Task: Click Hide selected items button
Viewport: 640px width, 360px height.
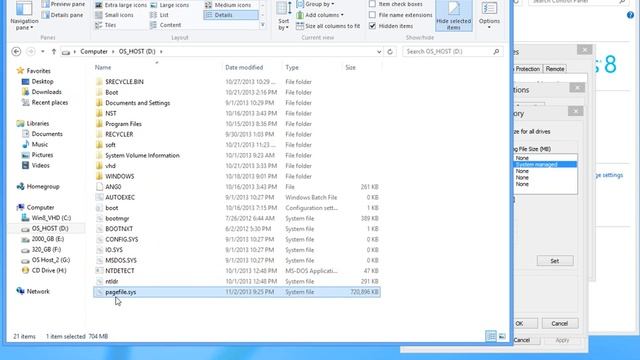Action: point(453,16)
